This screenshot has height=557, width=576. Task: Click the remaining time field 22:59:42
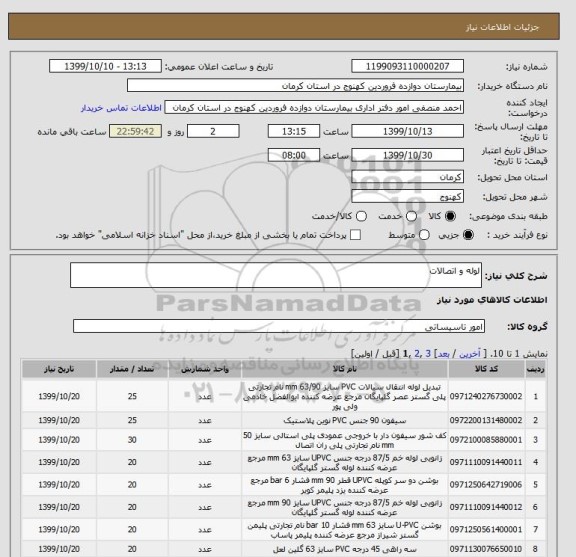tap(135, 131)
